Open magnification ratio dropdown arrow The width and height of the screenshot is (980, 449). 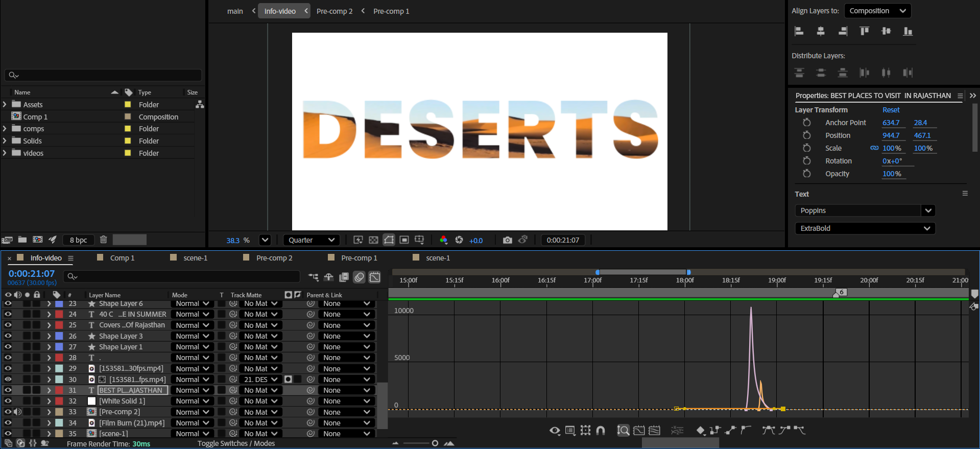coord(265,240)
